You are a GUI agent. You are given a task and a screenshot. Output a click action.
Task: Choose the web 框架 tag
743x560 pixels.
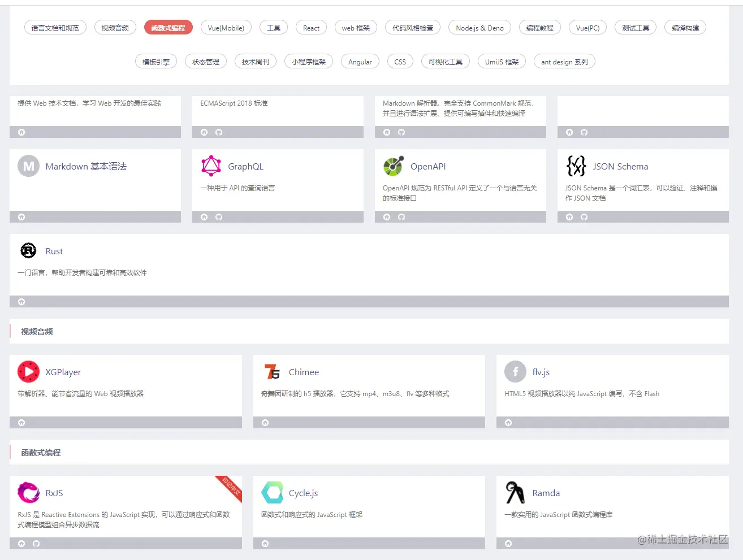click(x=356, y=28)
